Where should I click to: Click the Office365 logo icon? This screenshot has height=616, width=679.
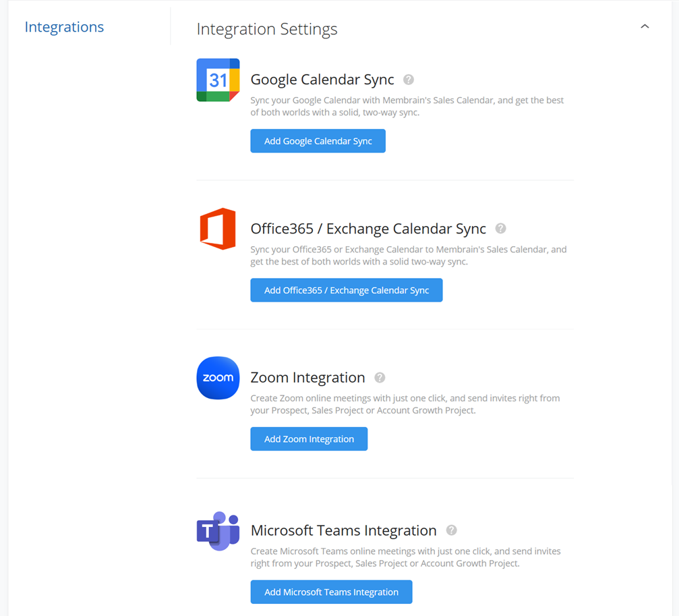(218, 229)
